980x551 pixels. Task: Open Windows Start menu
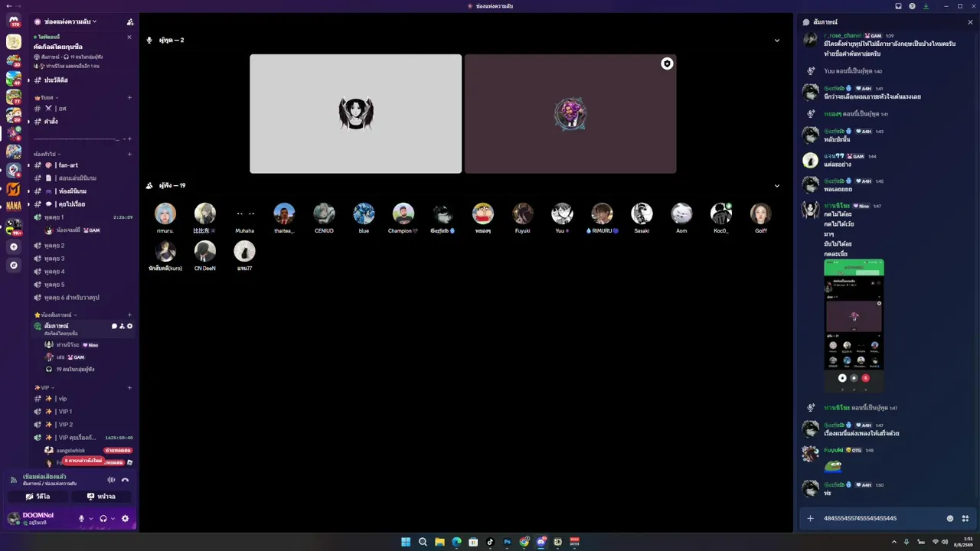click(x=406, y=542)
